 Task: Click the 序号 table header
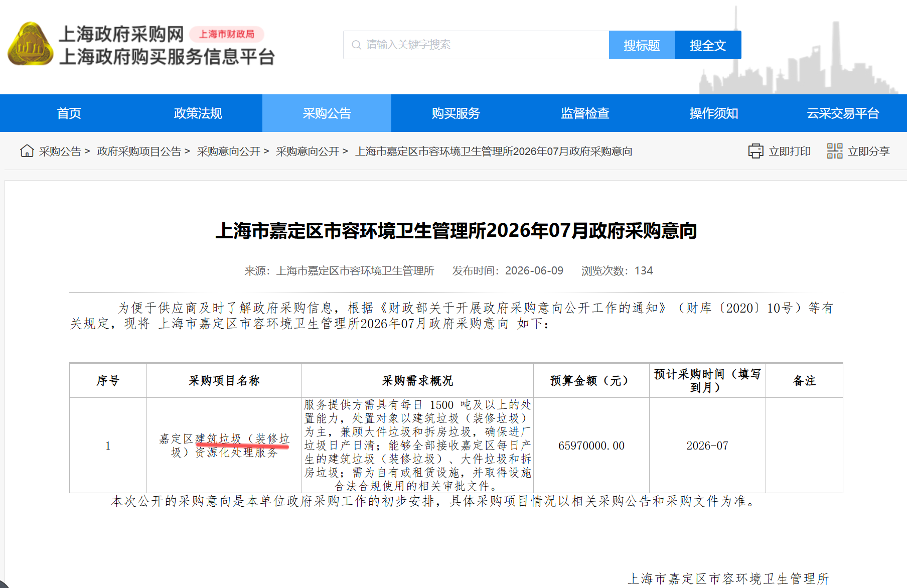[108, 381]
